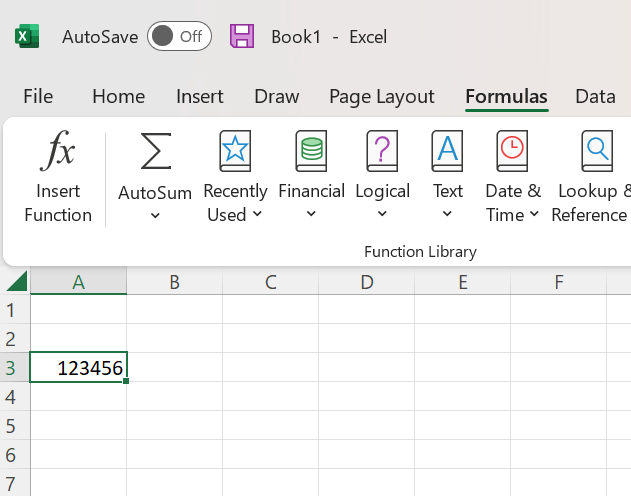This screenshot has height=496, width=631.
Task: Open the Data tab
Action: coord(595,97)
